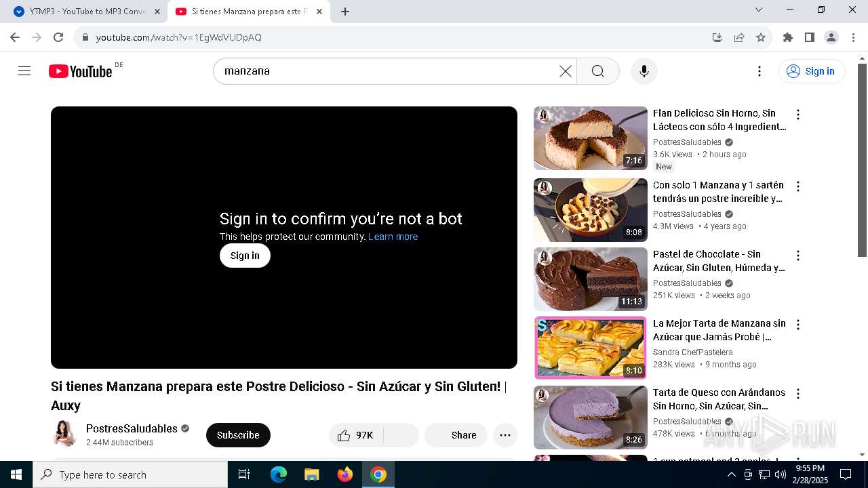The image size is (868, 488).
Task: Go back in browser
Action: (x=15, y=37)
